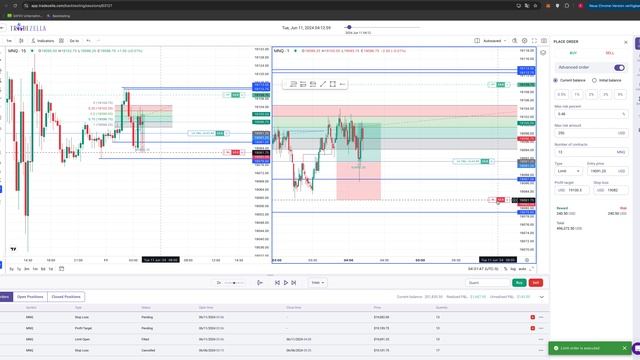The height and width of the screenshot is (360, 640).
Task: Select the trend line tool in floating toolbar
Action: pyautogui.click(x=323, y=84)
